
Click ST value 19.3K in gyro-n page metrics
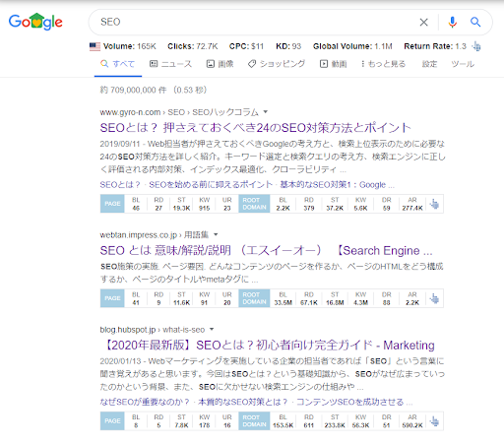(181, 208)
